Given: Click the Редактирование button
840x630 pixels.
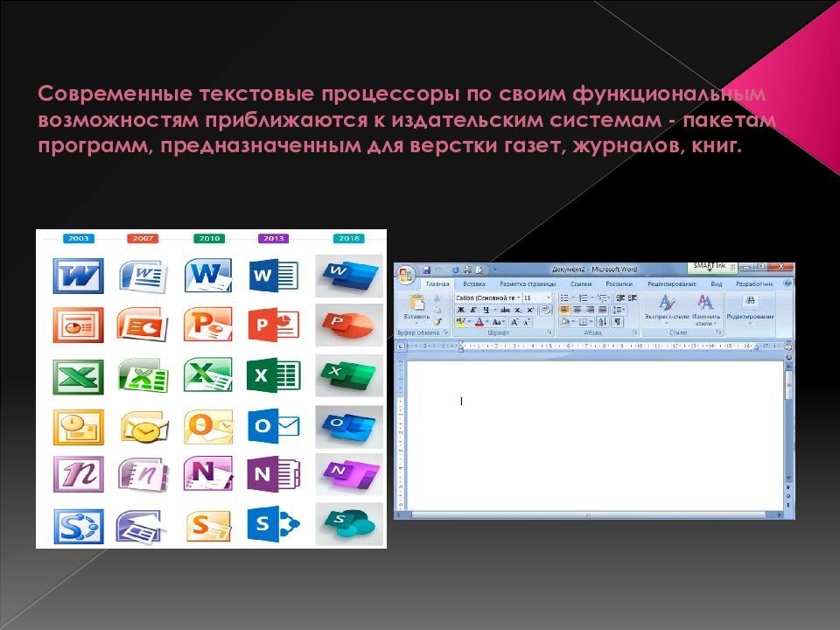Looking at the screenshot, I should [751, 310].
